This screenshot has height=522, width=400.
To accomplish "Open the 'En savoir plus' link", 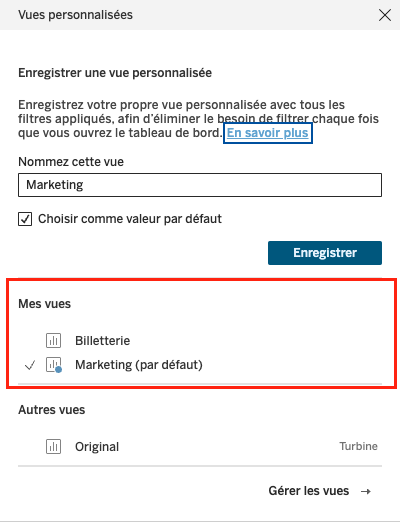I will point(268,133).
